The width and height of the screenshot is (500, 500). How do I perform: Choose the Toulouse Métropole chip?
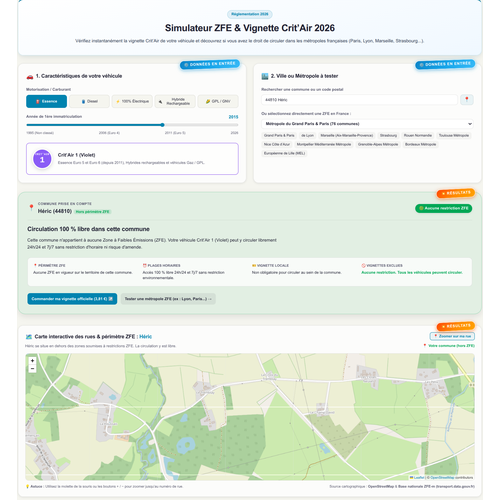coord(454,135)
